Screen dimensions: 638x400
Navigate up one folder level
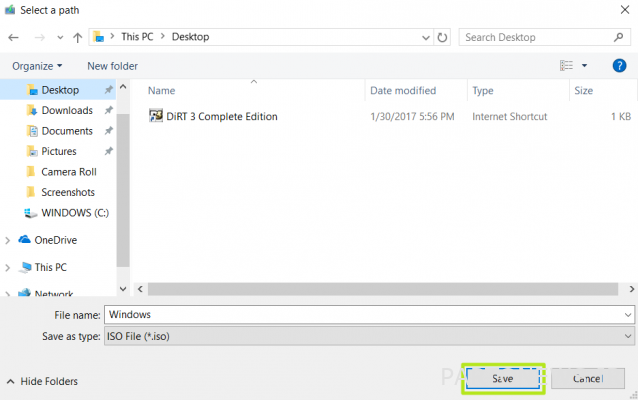coord(77,37)
